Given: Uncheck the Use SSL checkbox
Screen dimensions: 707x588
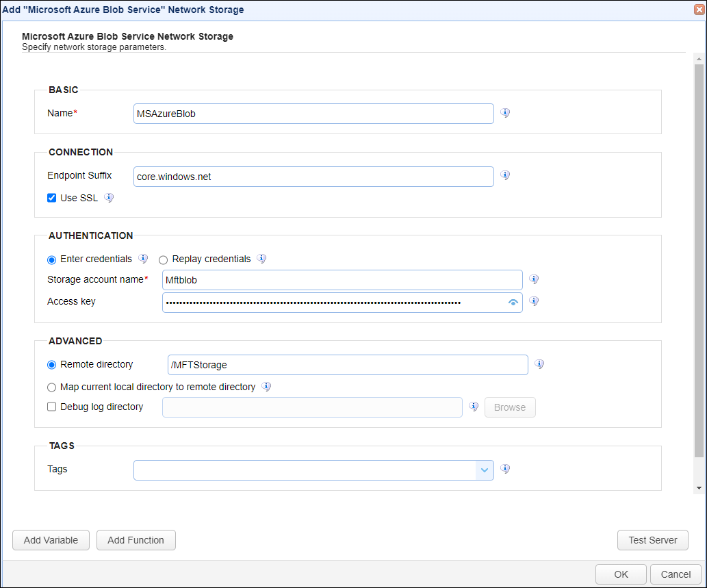Looking at the screenshot, I should click(x=52, y=198).
